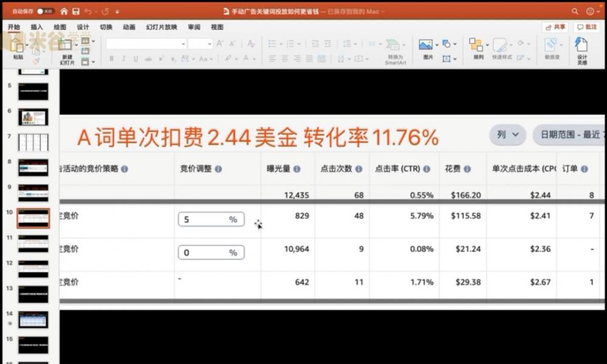Click the bid adjustment field showing 0 %

211,252
